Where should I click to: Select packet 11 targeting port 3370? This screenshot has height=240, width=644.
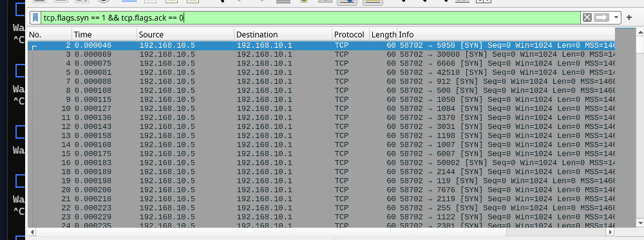click(321, 117)
